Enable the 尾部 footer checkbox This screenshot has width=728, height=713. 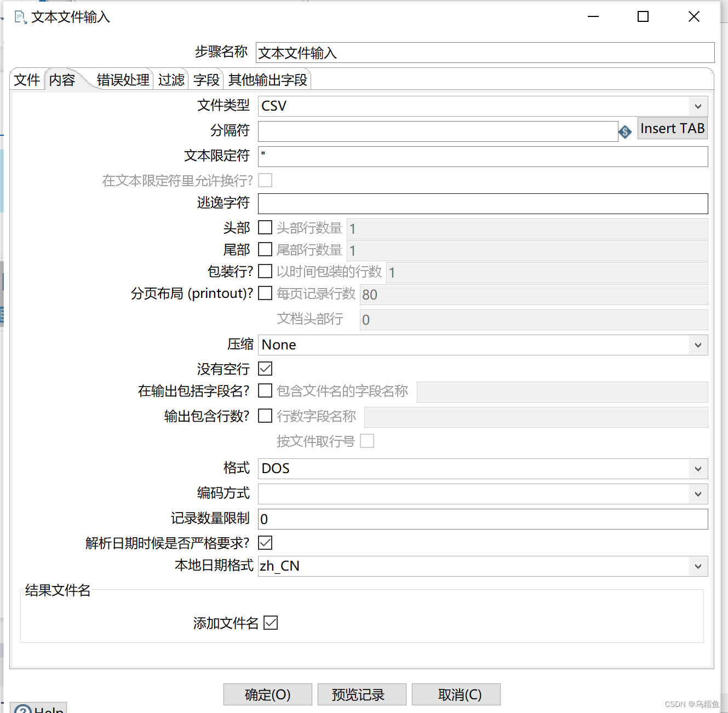265,249
